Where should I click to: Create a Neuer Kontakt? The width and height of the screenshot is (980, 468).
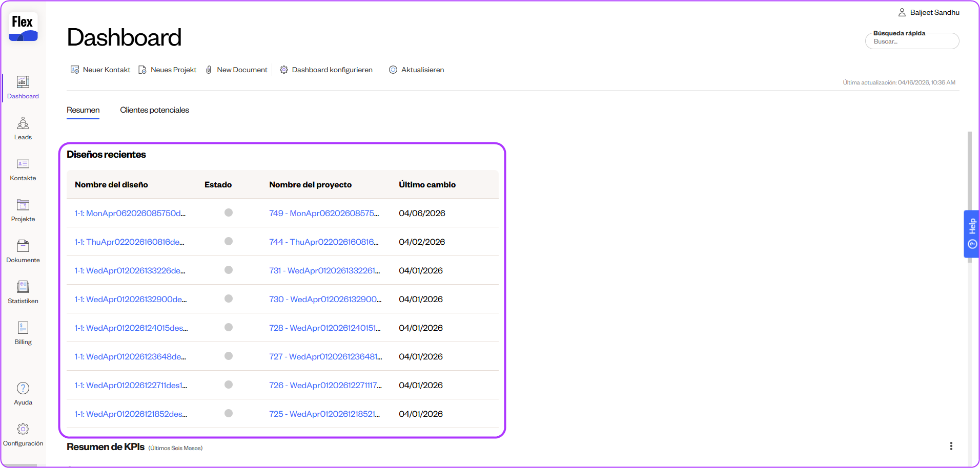(100, 70)
